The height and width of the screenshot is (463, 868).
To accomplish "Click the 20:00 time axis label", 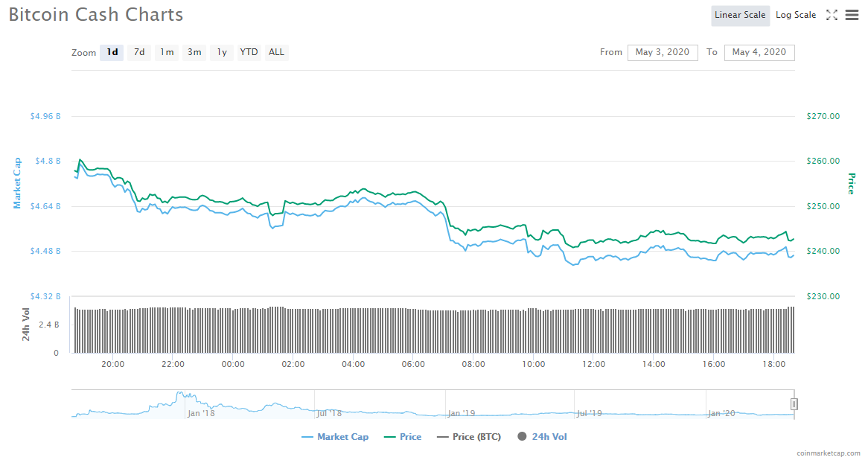I will click(112, 365).
